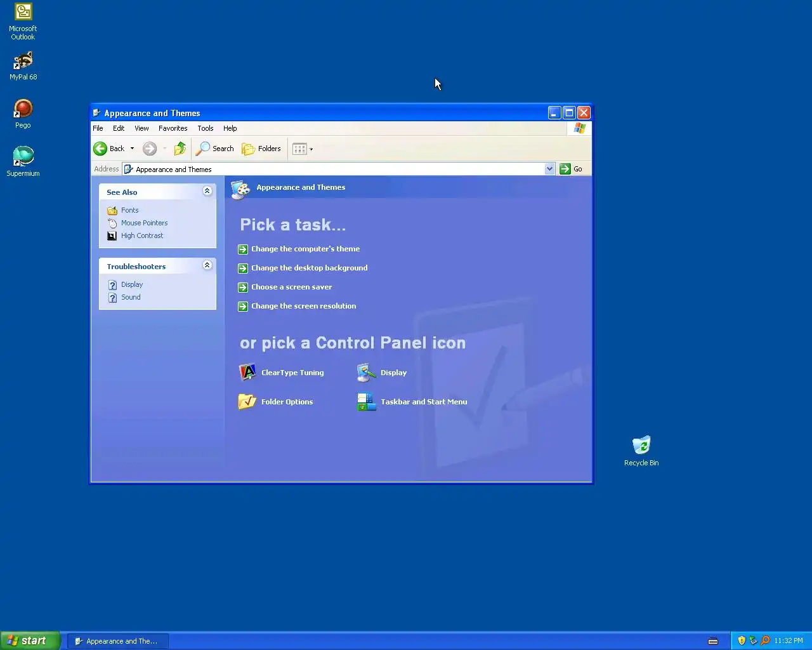
Task: Go up one folder level
Action: (x=180, y=149)
